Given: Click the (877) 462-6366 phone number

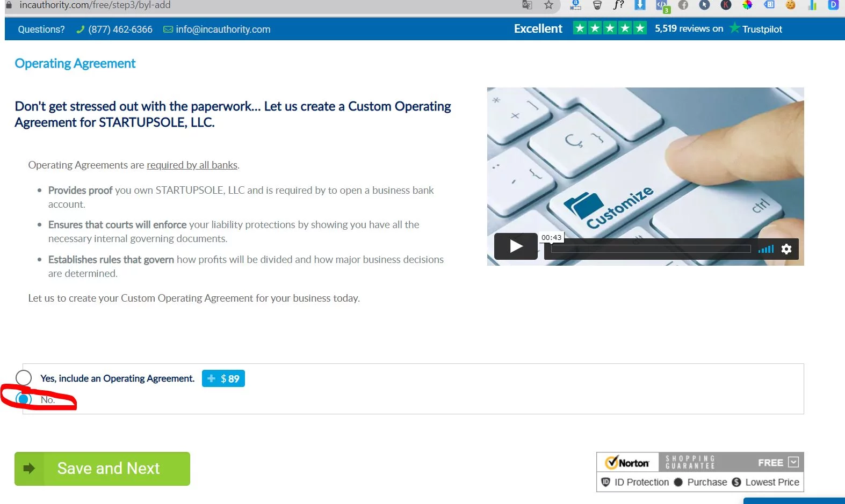Looking at the screenshot, I should [x=120, y=30].
